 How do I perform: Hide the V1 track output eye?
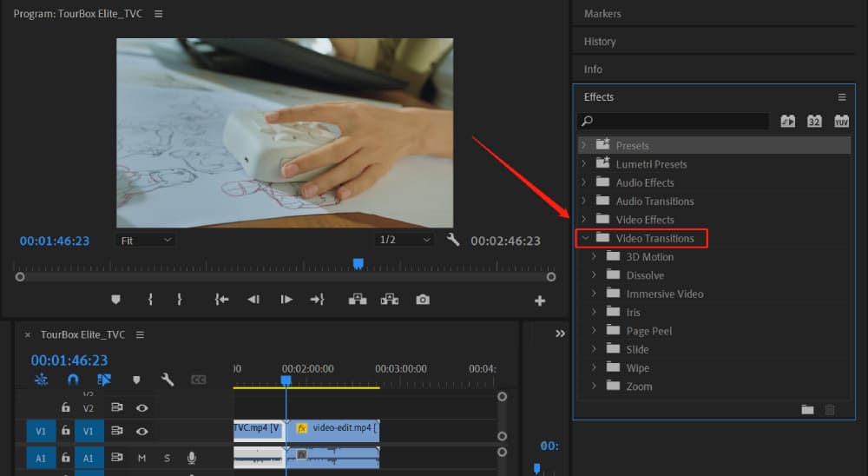pos(141,431)
